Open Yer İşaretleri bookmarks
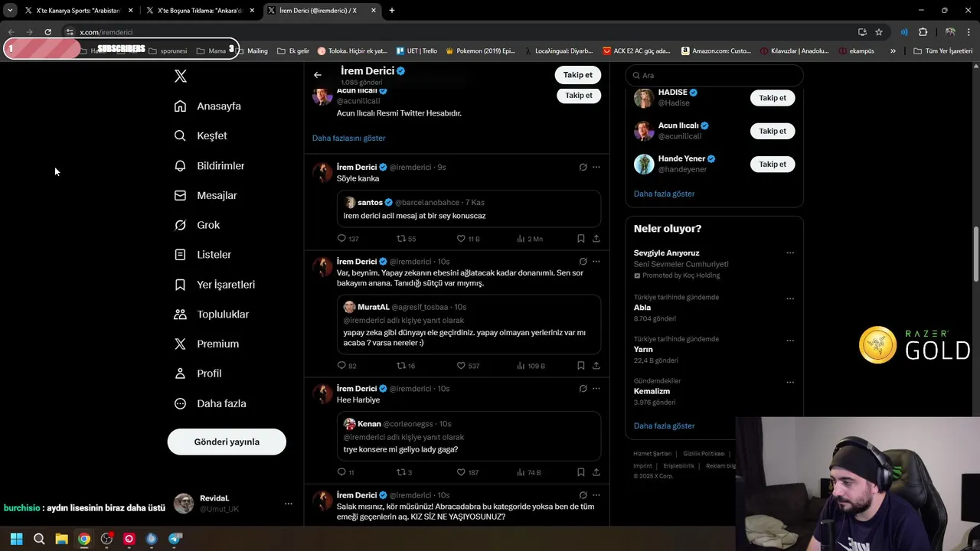 click(x=214, y=284)
